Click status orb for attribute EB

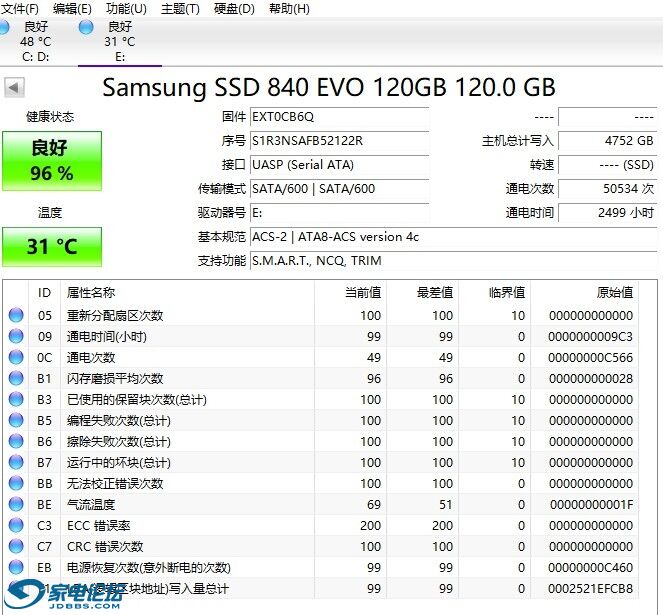[x=16, y=567]
